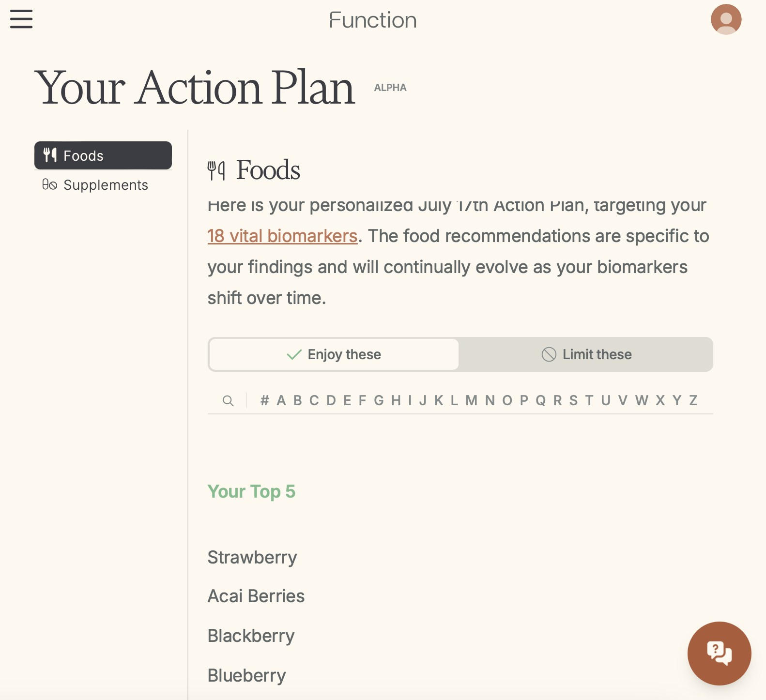766x700 pixels.
Task: Jump to letter M in the alphabet index
Action: [471, 400]
